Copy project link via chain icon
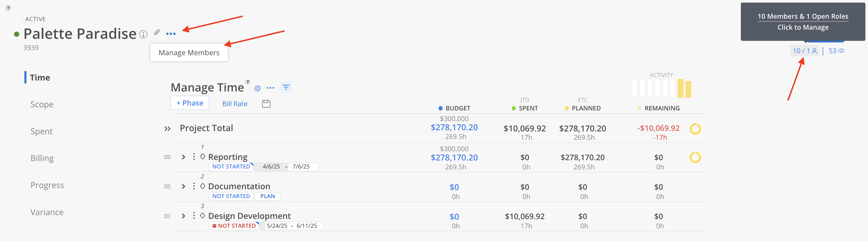Viewport: 868px width, 241px height. point(157,32)
